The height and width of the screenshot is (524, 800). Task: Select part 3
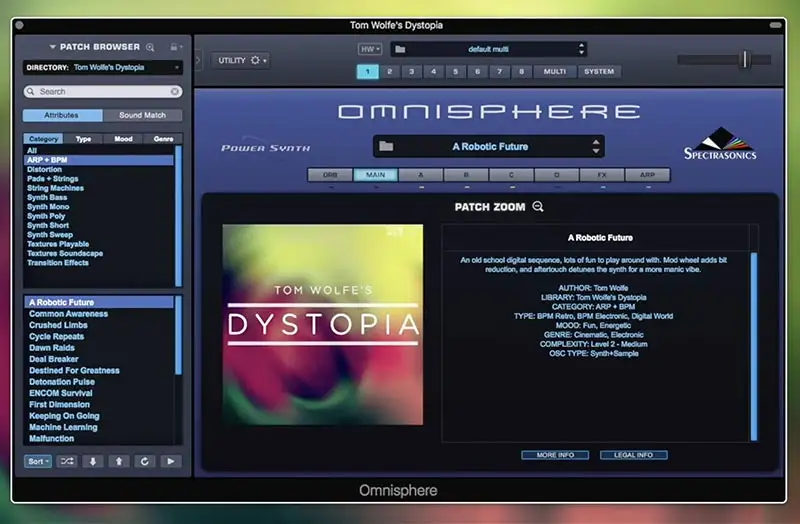(x=412, y=71)
